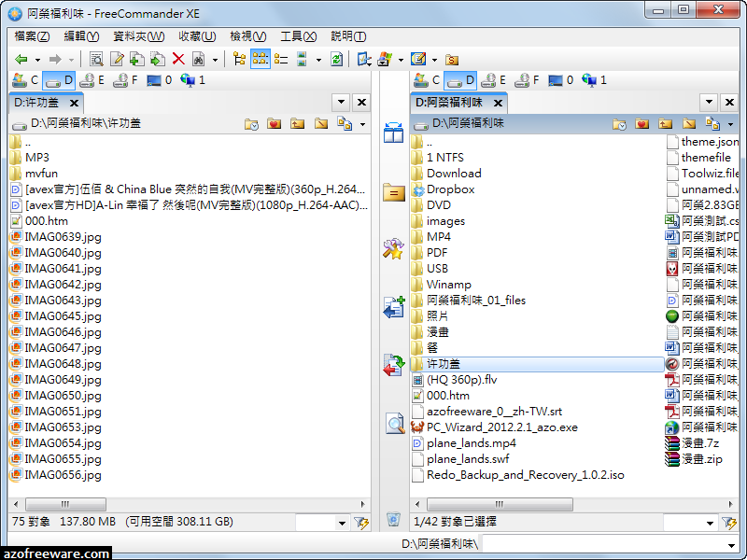
Task: Create a new folder using the green plus icon
Action: coord(134,58)
